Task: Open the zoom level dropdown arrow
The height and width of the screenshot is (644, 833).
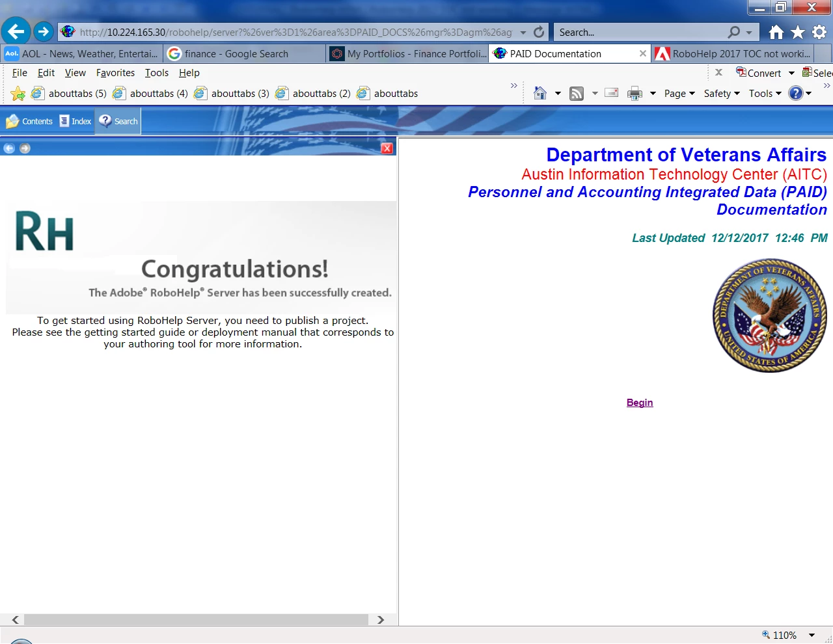Action: 812,636
